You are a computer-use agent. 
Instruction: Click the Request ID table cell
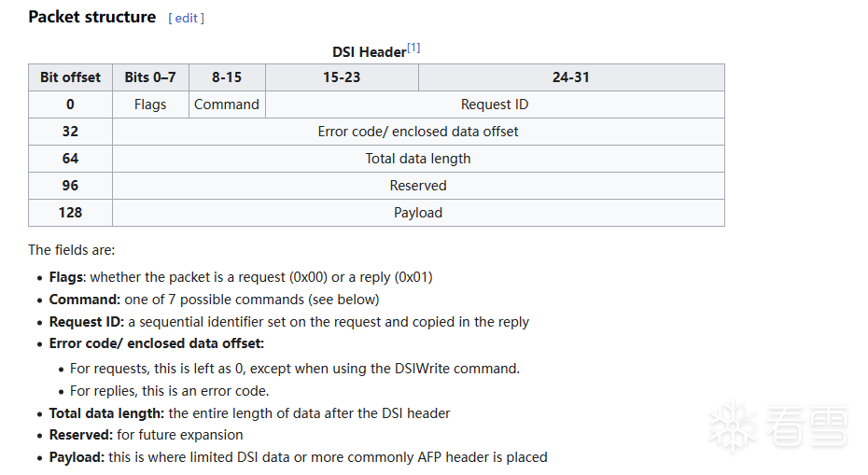[x=495, y=105]
